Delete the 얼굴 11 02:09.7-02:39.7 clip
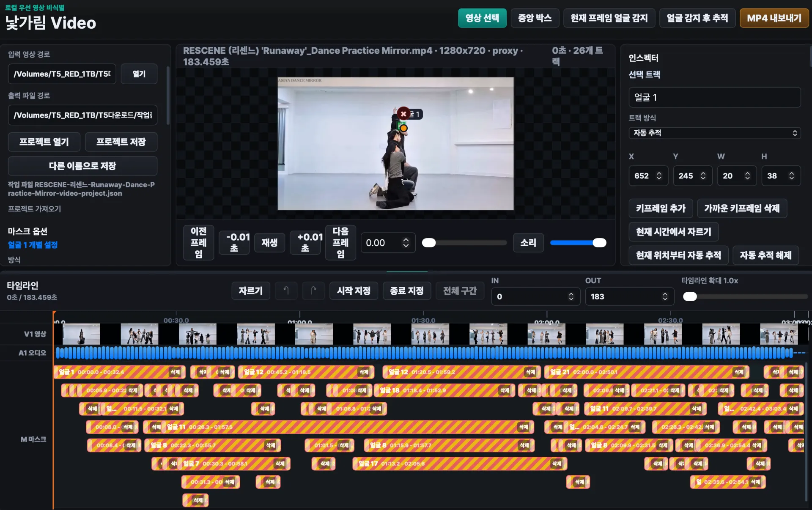 (x=696, y=409)
